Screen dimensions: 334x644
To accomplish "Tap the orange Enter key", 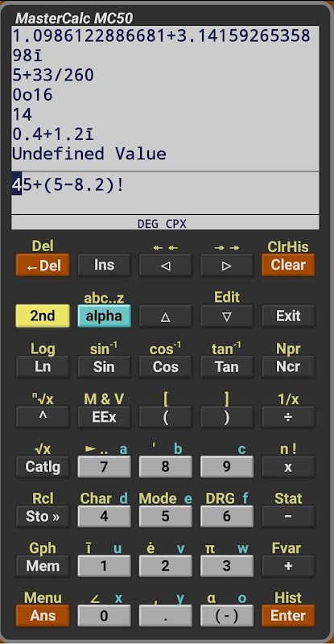I will (x=288, y=616).
